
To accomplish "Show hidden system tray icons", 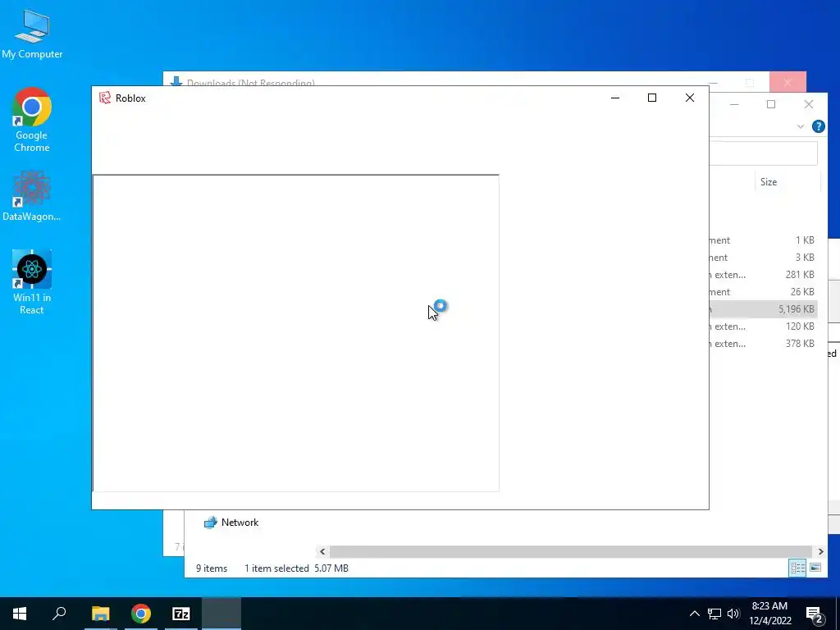I will tap(694, 614).
